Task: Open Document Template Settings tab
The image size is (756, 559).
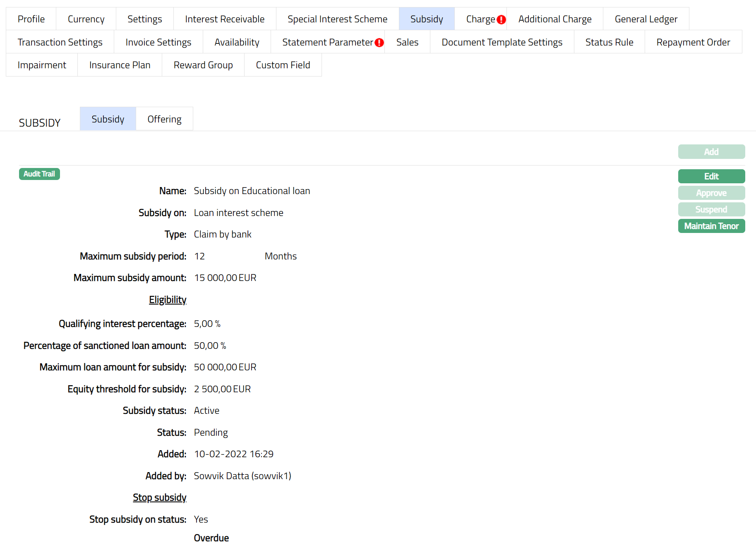Action: pyautogui.click(x=502, y=42)
